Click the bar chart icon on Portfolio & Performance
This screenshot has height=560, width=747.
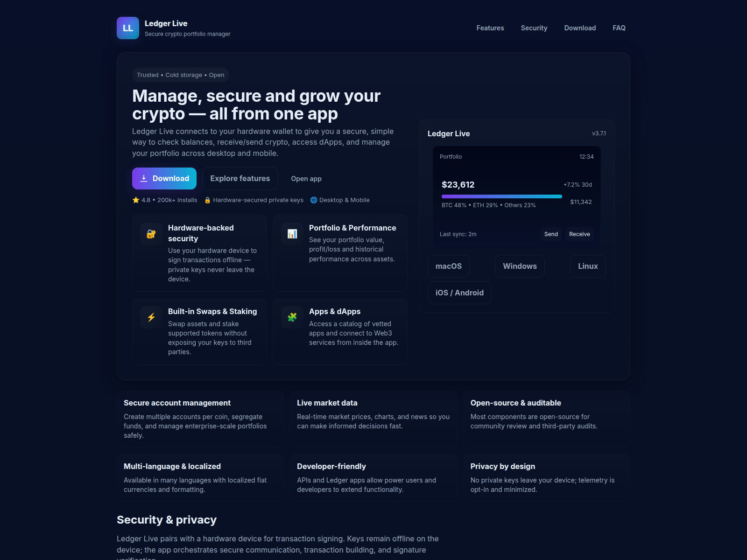point(291,233)
